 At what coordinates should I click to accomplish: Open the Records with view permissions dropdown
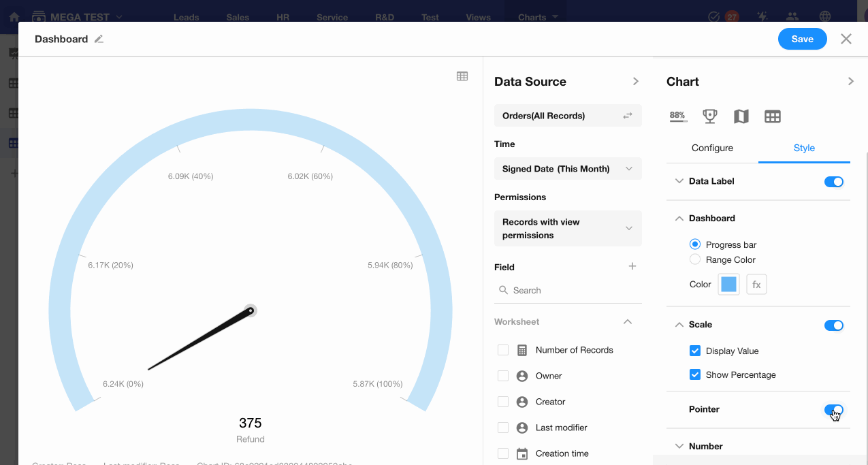click(x=568, y=229)
